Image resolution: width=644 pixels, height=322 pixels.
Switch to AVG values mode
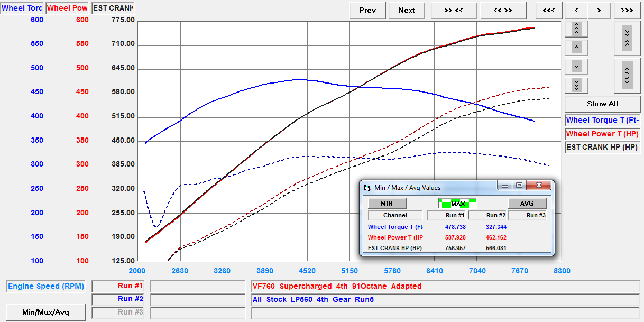click(527, 204)
